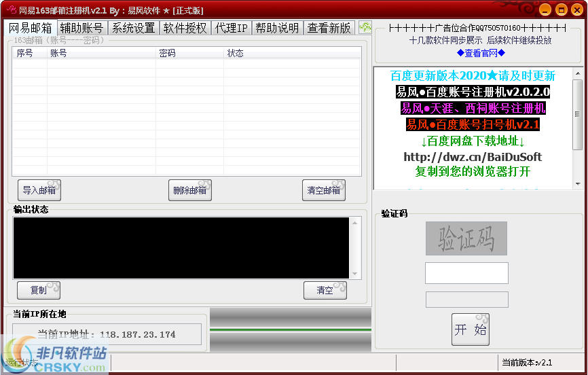The width and height of the screenshot is (588, 375).
Task: Click the 易风●百度账号注册机v2.0.2.0 ad line
Action: pyautogui.click(x=473, y=92)
